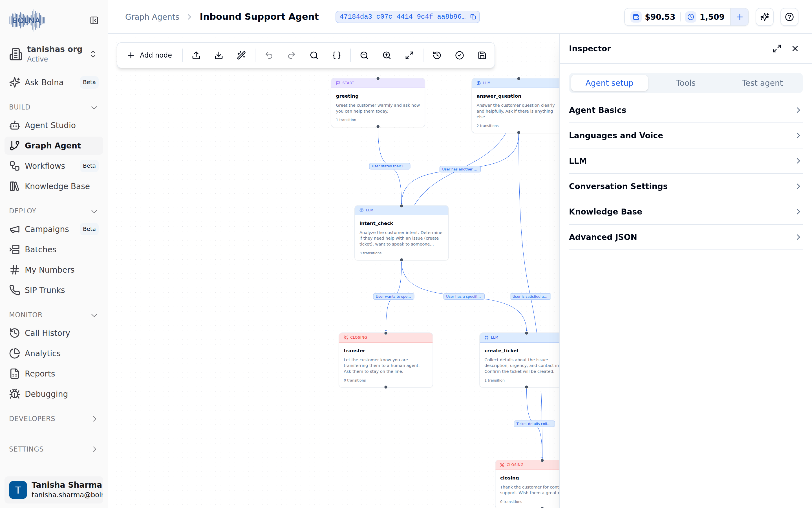Collapse the BUILD sidebar section
Screen dimensions: 812x508
tap(54, 107)
